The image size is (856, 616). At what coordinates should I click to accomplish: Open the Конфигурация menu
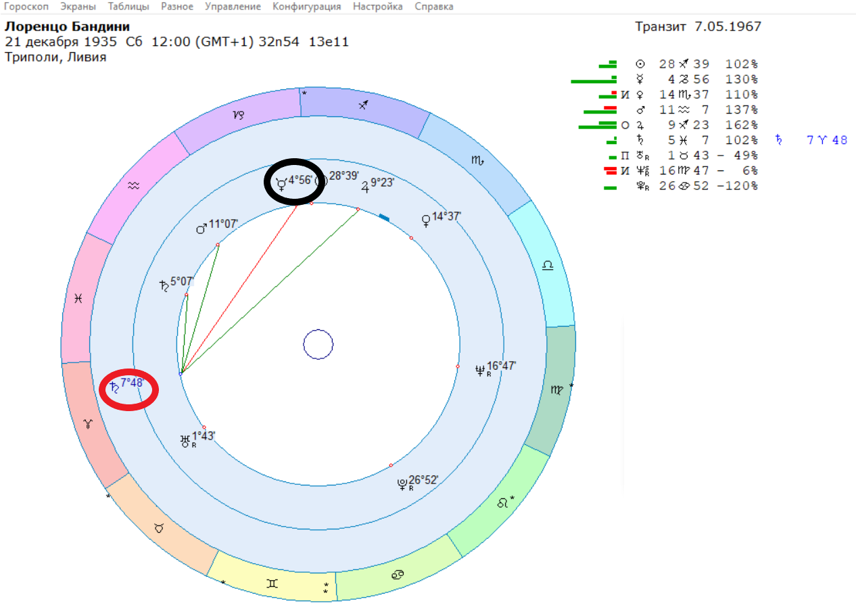pos(307,6)
